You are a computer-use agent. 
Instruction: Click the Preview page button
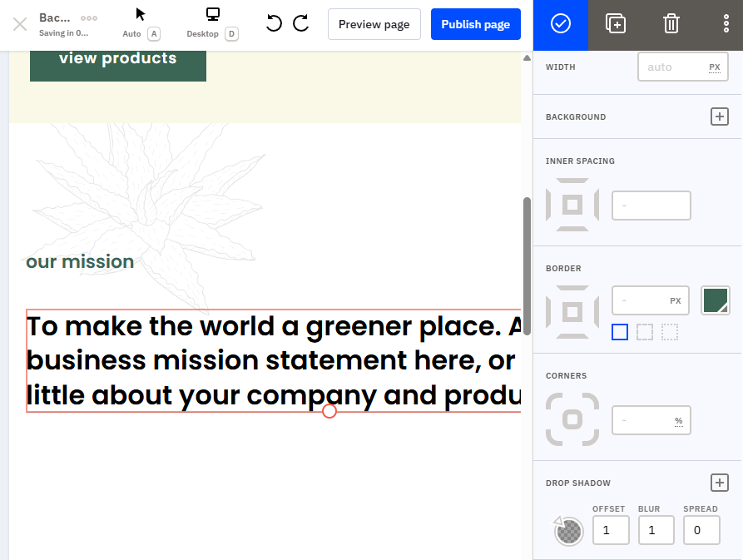pos(374,24)
